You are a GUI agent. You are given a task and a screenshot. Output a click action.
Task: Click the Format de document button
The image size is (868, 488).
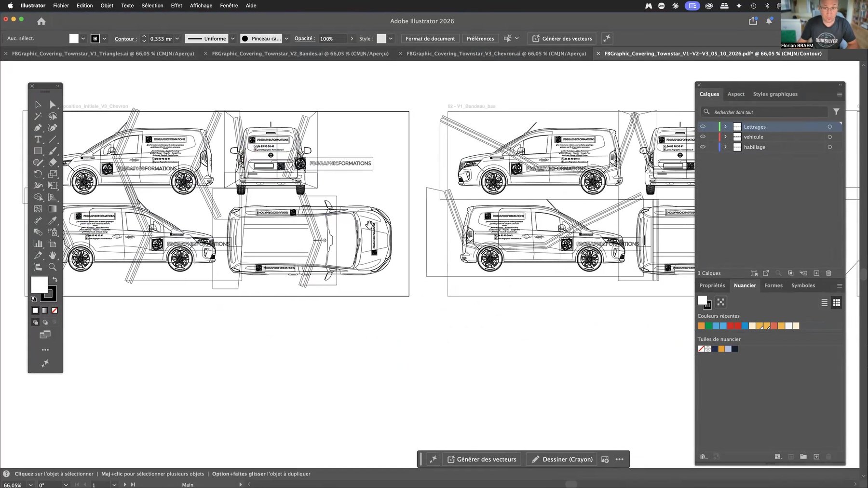[430, 39]
